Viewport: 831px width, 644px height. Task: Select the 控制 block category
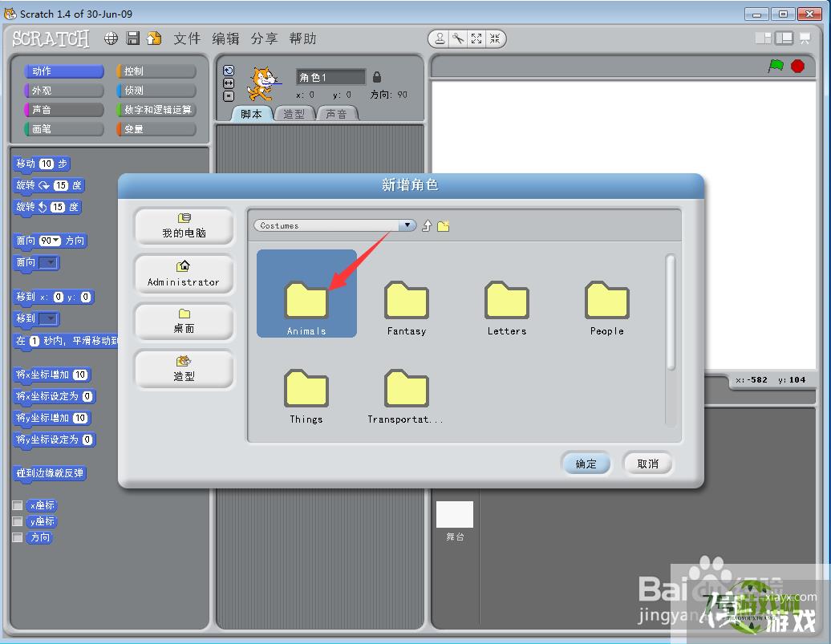click(x=156, y=71)
